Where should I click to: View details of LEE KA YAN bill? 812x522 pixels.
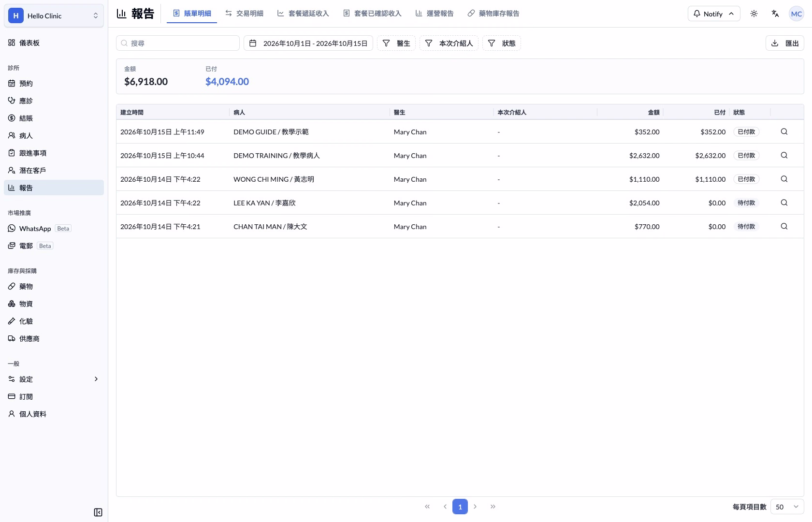(784, 203)
